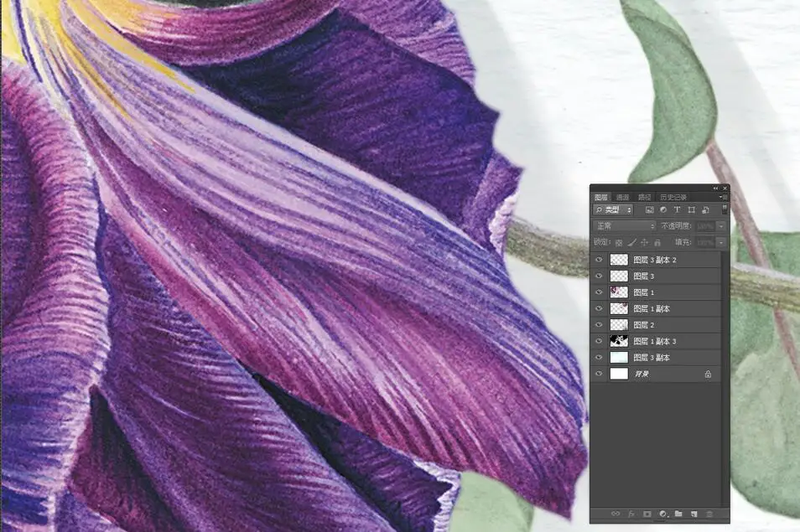Select layer name 图层 2
This screenshot has width=800, height=532.
(643, 325)
